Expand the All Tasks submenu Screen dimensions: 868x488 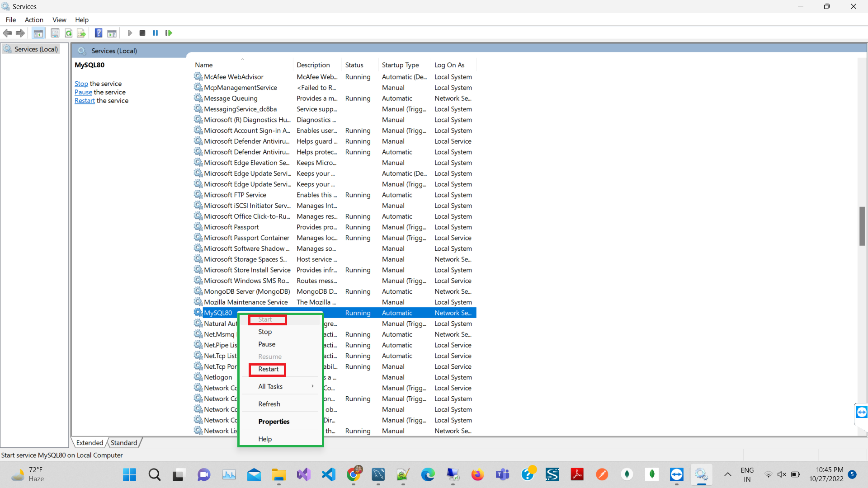(280, 386)
